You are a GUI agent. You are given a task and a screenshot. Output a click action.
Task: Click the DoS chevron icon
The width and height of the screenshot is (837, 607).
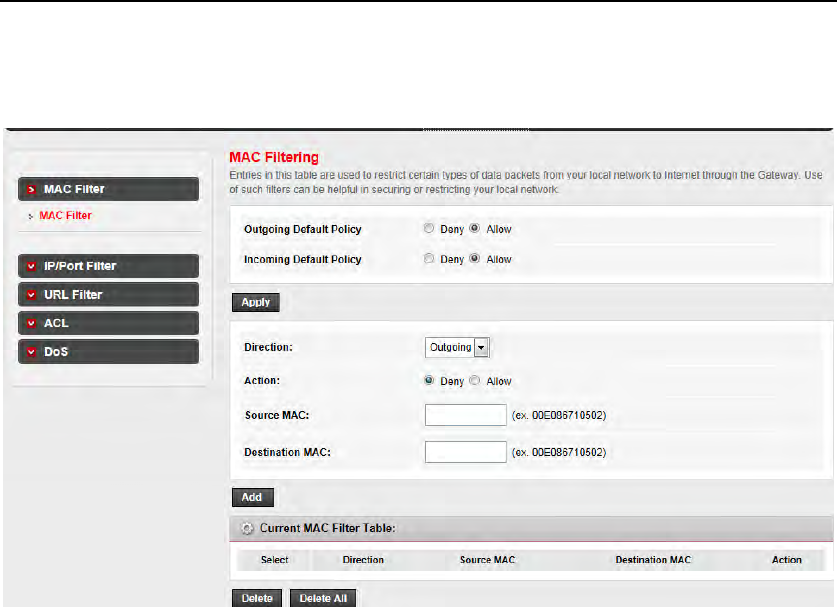(x=31, y=352)
